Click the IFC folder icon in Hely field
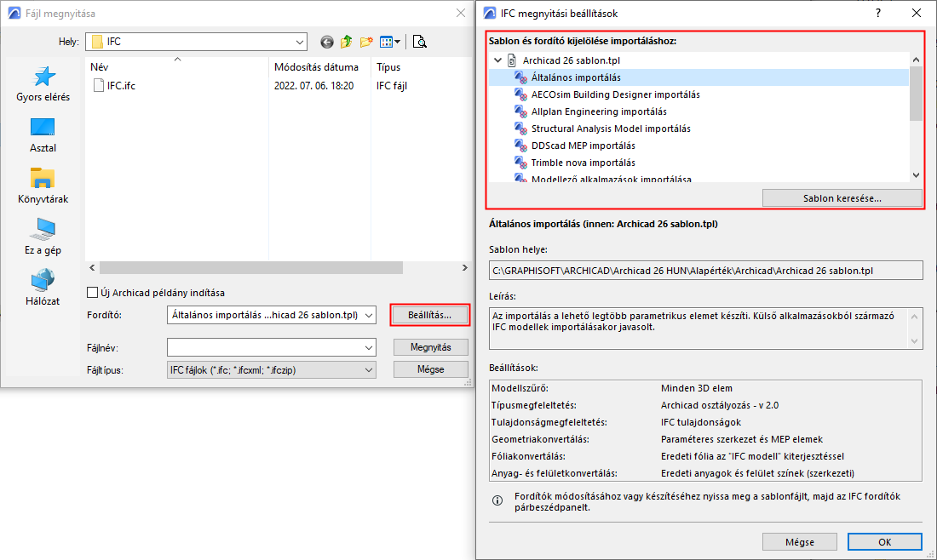Screen dimensions: 937x560 click(x=97, y=42)
